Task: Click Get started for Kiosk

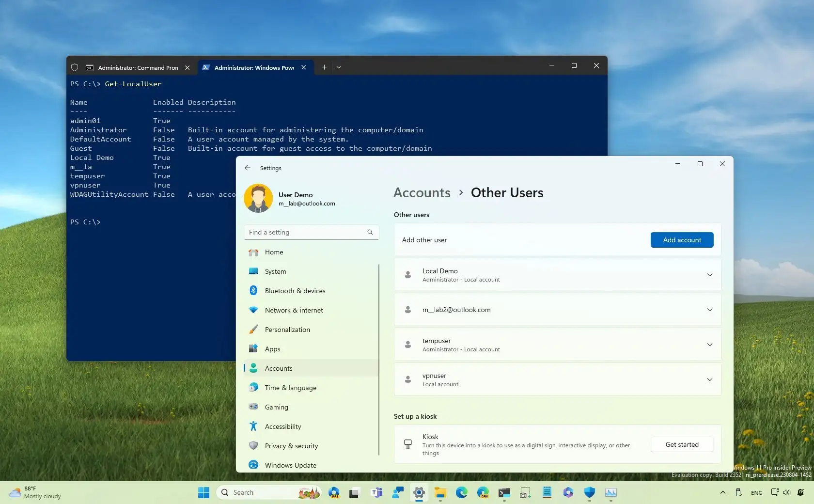Action: 682,444
